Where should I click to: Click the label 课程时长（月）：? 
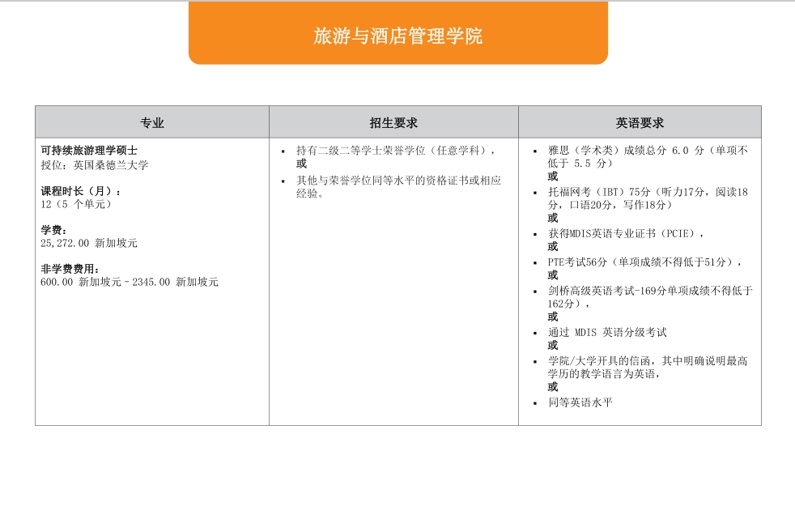(81, 191)
